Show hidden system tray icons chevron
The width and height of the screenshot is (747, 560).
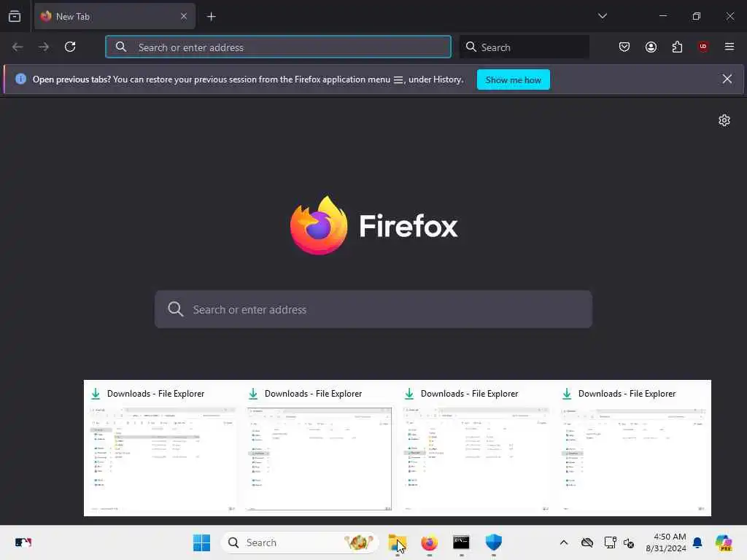coord(564,542)
